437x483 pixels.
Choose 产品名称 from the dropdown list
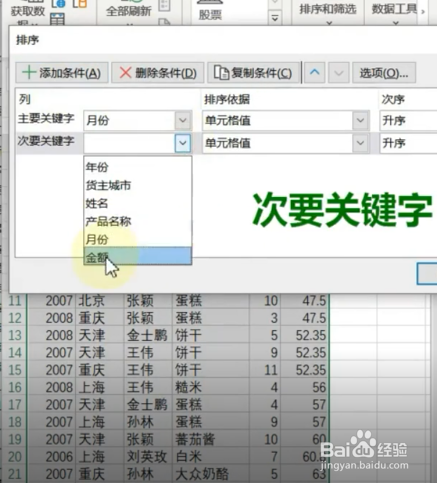pos(138,221)
